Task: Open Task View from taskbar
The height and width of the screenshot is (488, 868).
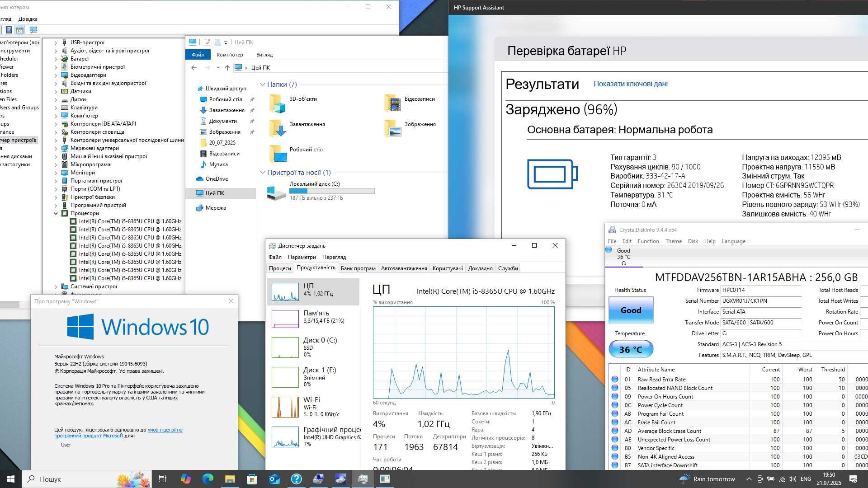Action: tap(163, 479)
